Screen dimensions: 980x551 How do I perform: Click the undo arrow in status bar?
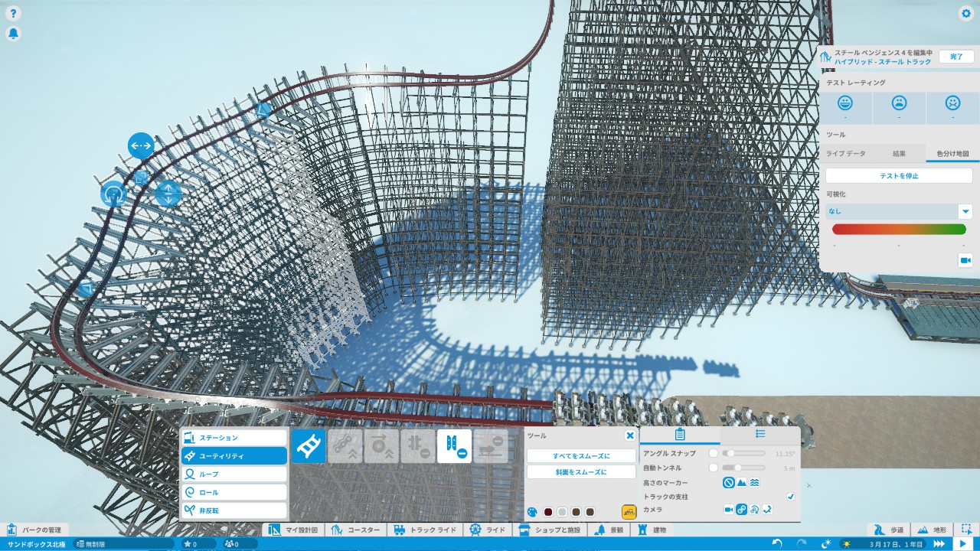[777, 543]
